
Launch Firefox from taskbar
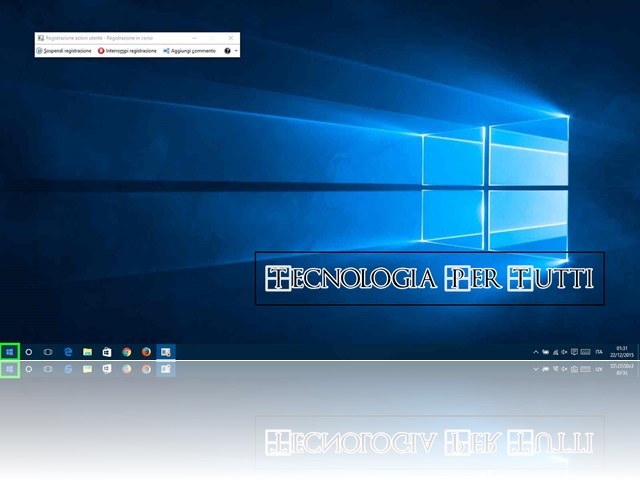click(x=146, y=352)
